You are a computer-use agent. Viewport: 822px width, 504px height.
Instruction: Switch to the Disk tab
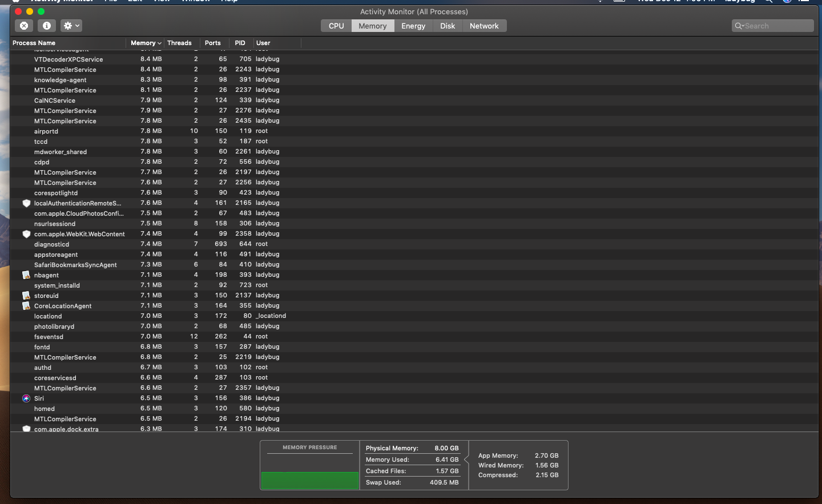tap(448, 26)
